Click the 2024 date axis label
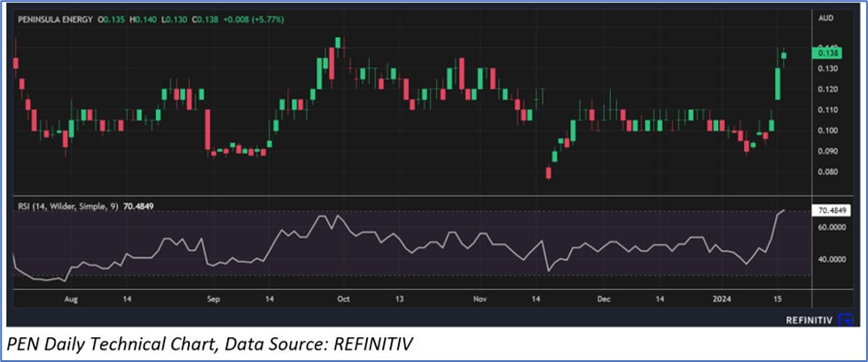This screenshot has height=362, width=868. point(723,299)
